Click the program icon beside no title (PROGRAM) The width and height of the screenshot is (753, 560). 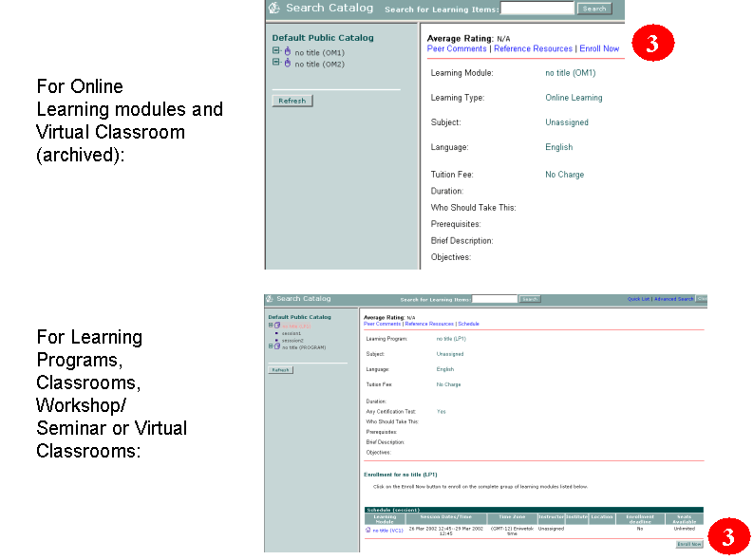click(x=277, y=346)
